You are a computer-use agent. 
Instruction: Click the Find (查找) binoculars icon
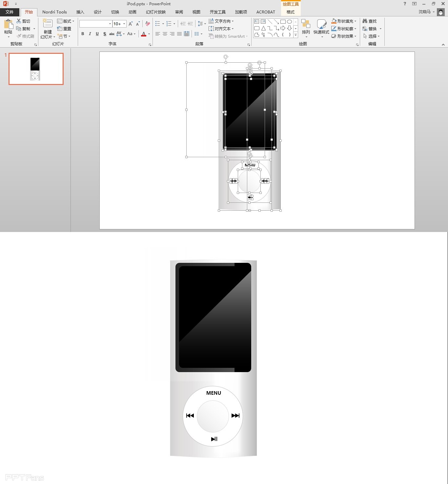click(x=365, y=21)
